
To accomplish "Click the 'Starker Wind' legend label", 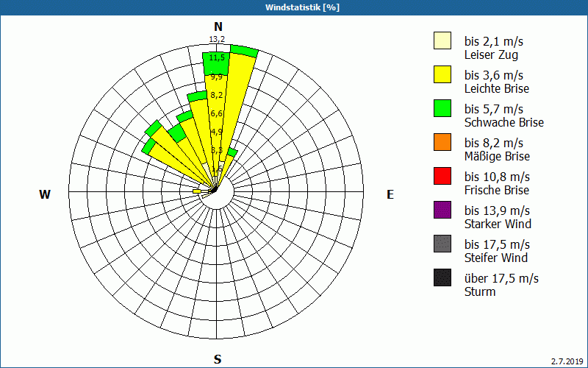I will [498, 224].
